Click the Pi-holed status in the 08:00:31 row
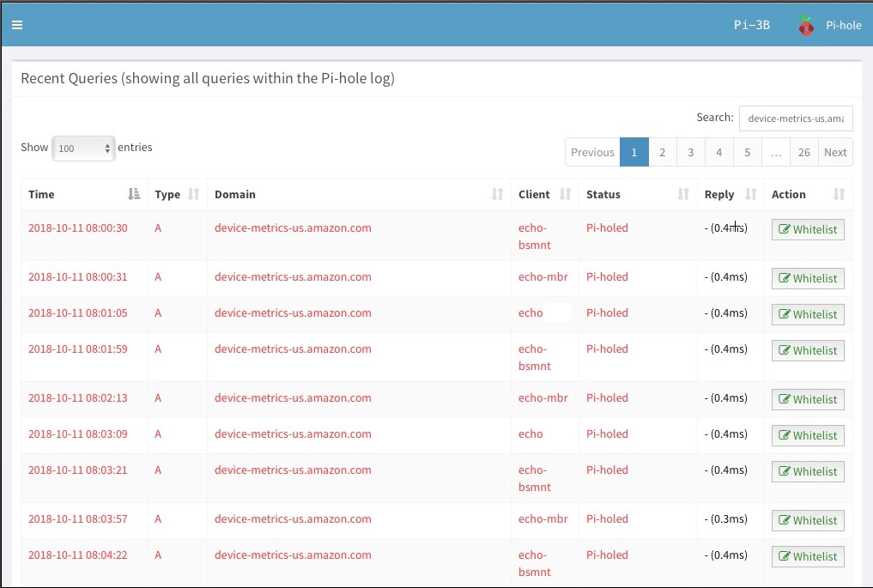873x588 pixels. pos(607,276)
